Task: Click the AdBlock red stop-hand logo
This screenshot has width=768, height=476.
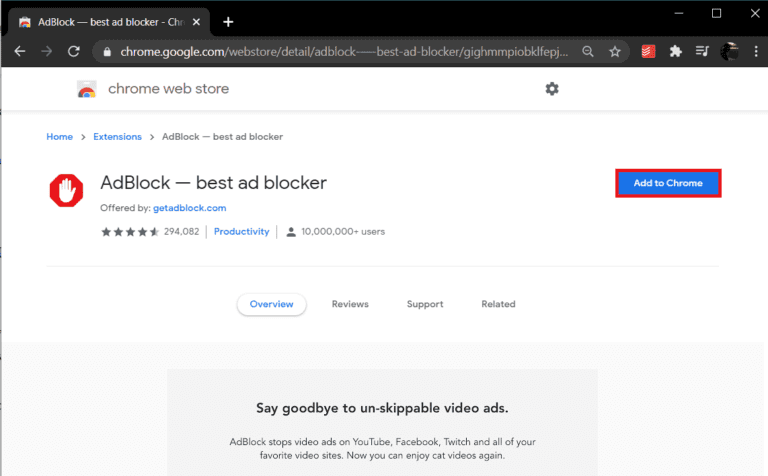Action: (67, 190)
